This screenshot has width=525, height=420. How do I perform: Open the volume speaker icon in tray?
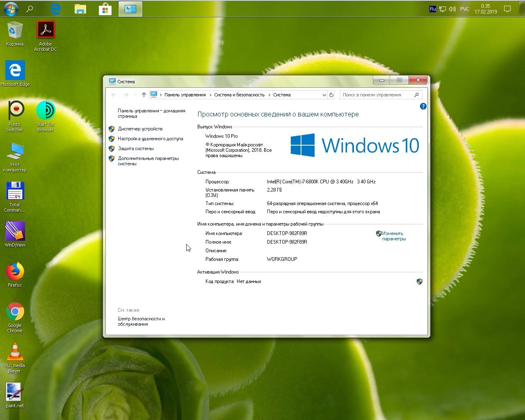(x=452, y=9)
